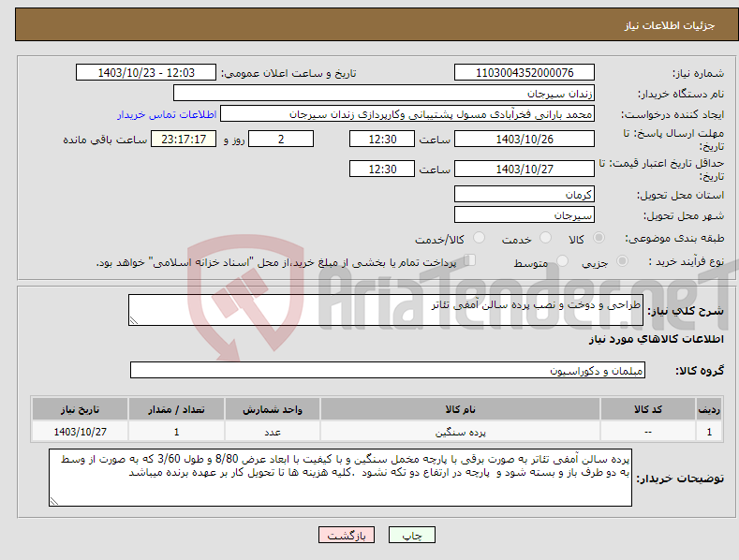Click the announcement date field 1403/10/23 - 12:03

146,73
